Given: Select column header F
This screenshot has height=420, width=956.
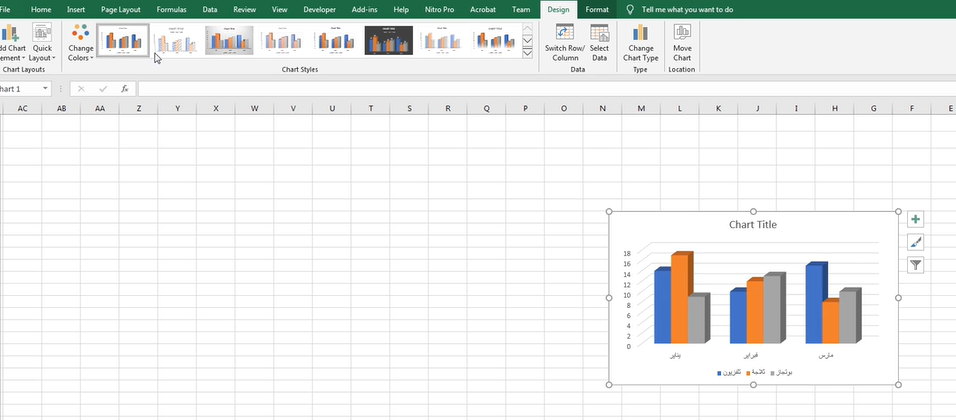Looking at the screenshot, I should 912,109.
